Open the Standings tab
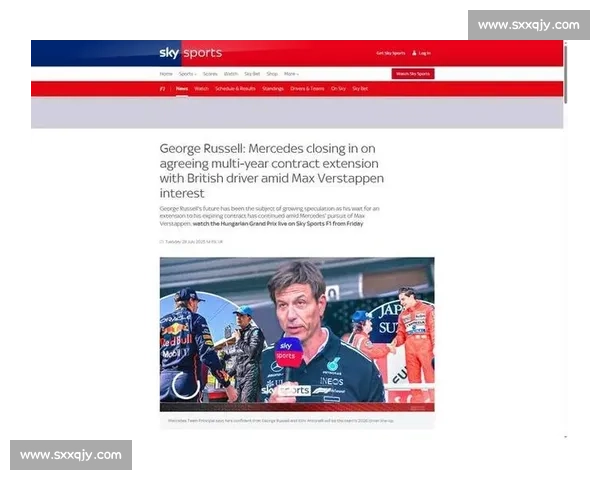Screen dimensions: 600x480 [x=273, y=89]
